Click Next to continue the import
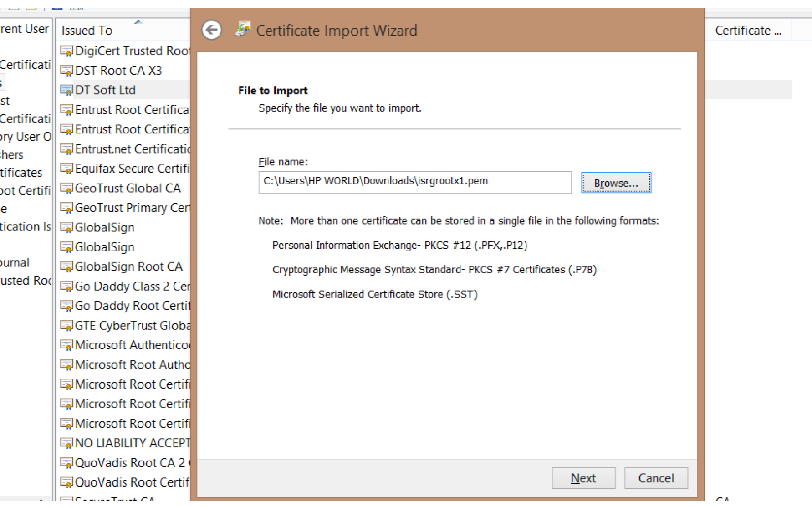 583,478
